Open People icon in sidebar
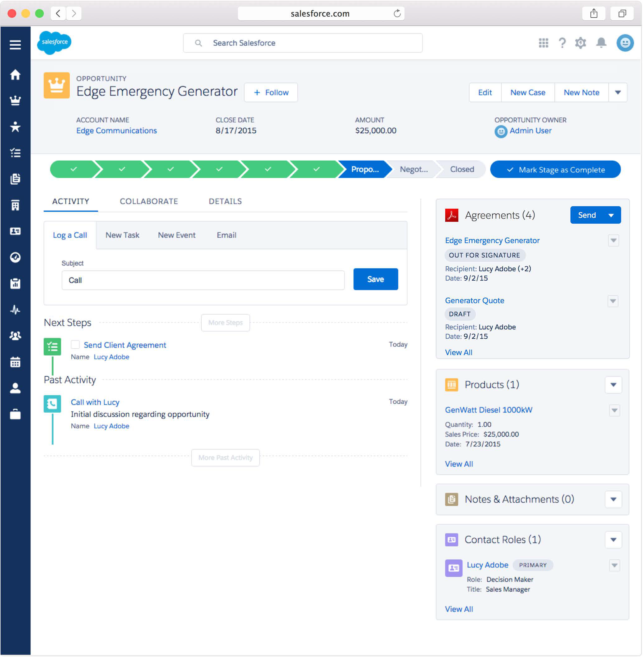Viewport: 644px width, 657px height. click(15, 388)
